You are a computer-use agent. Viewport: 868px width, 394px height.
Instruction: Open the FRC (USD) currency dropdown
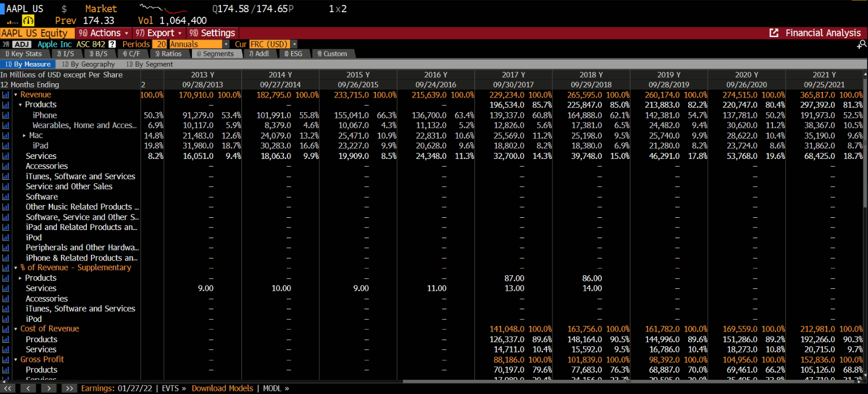point(294,44)
